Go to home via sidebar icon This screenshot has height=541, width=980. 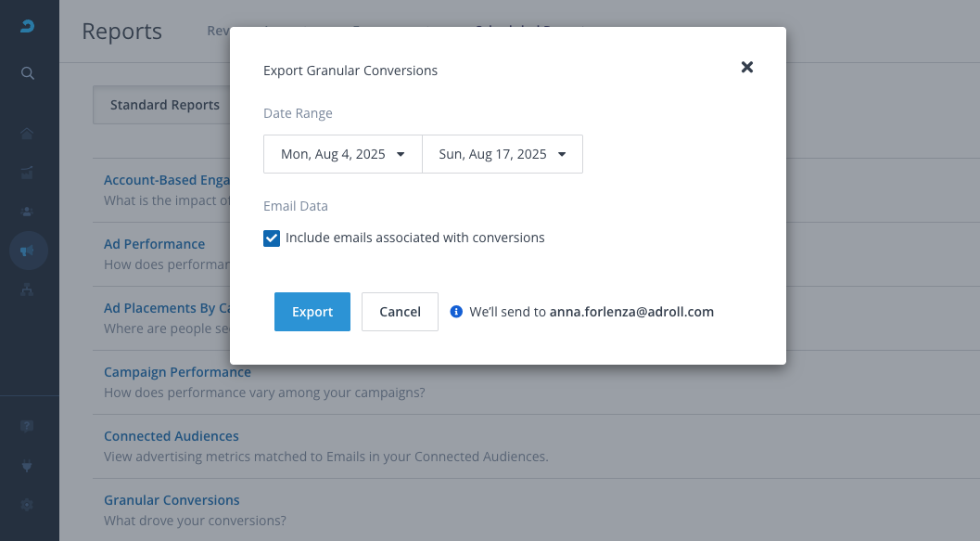coord(28,134)
